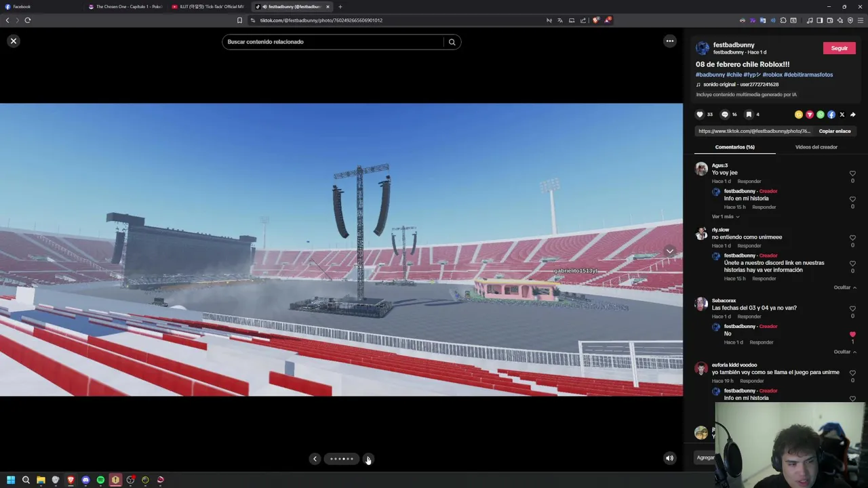Open the #roblox hashtag link
Viewport: 868px width, 488px height.
pyautogui.click(x=772, y=75)
